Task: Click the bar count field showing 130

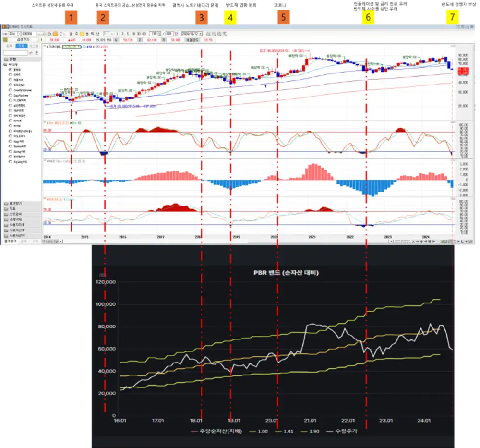Action: tap(154, 34)
